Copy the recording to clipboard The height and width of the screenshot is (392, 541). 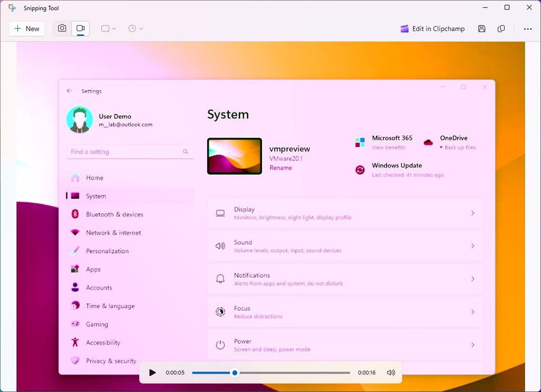coord(501,29)
